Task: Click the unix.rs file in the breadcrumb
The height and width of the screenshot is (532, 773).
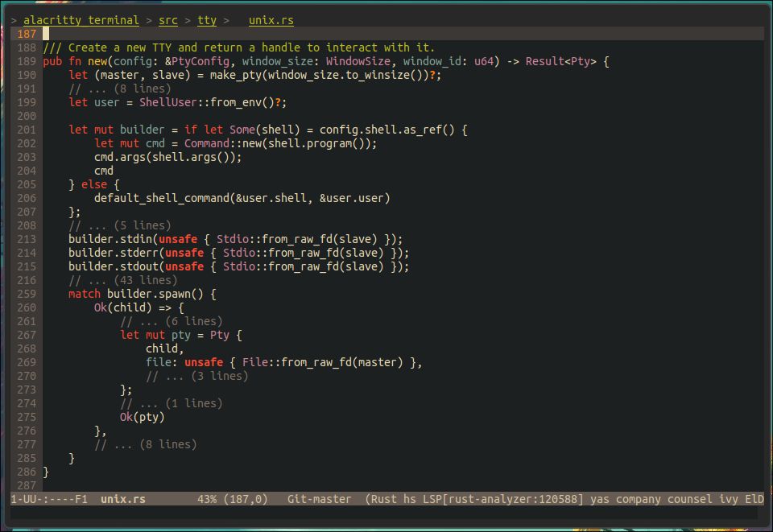Action: pyautogui.click(x=271, y=20)
